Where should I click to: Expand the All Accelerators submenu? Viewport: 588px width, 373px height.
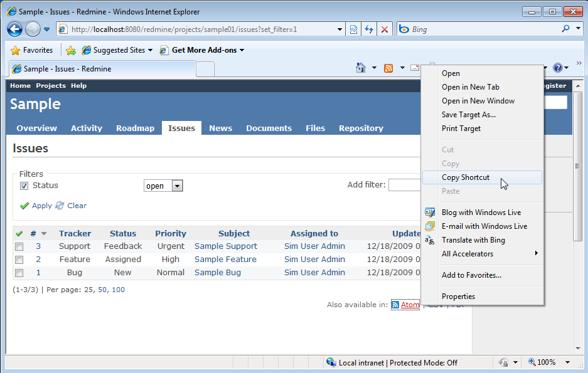pos(482,254)
